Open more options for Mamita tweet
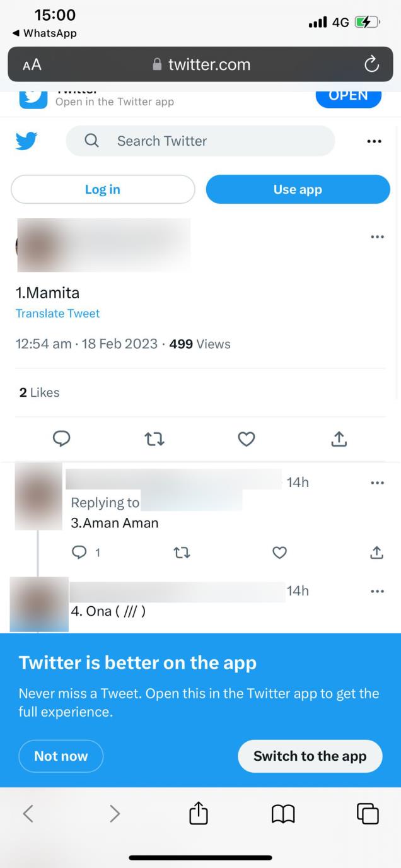The image size is (401, 868). (377, 237)
